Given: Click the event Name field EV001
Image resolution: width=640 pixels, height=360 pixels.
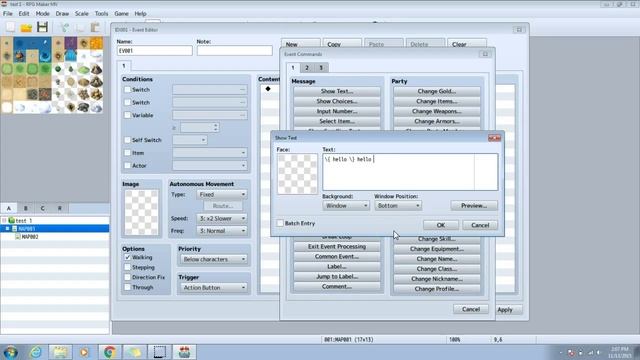Looking at the screenshot, I should [x=154, y=51].
